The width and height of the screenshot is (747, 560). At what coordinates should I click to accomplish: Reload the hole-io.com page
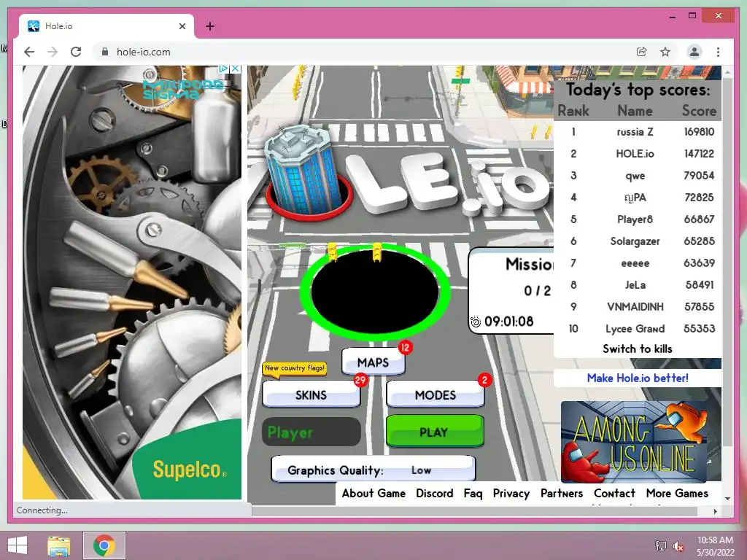(x=76, y=52)
